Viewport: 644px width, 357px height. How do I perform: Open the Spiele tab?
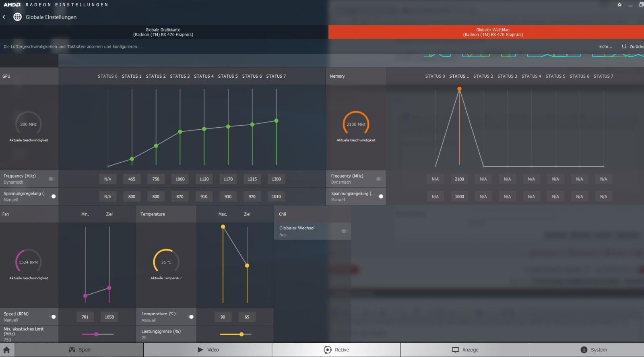[x=79, y=350]
